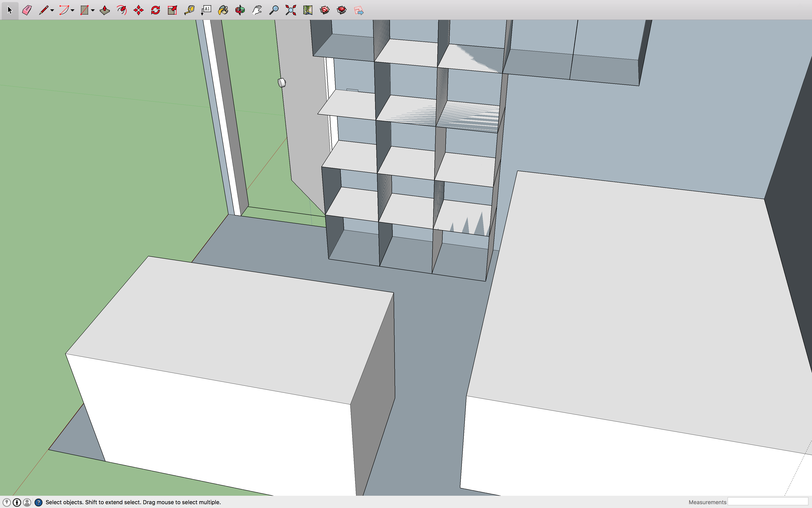Open the Add Location map tool
812x508 pixels.
[308, 10]
